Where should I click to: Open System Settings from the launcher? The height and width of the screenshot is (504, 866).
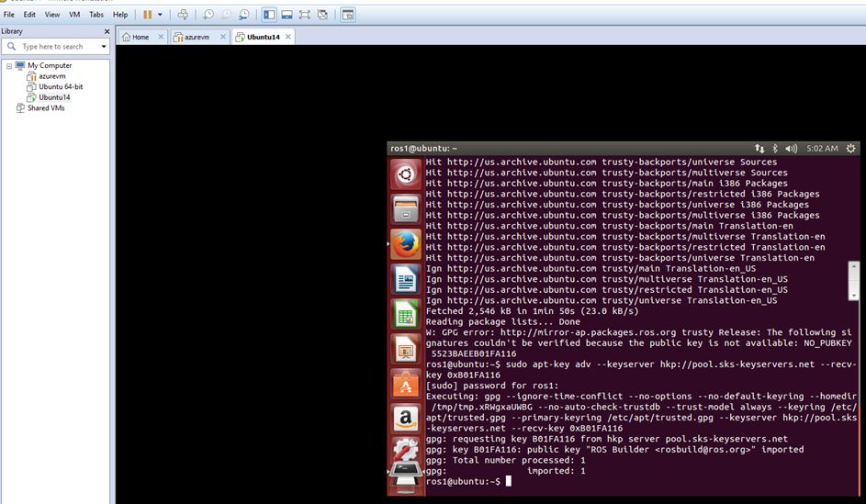(405, 449)
